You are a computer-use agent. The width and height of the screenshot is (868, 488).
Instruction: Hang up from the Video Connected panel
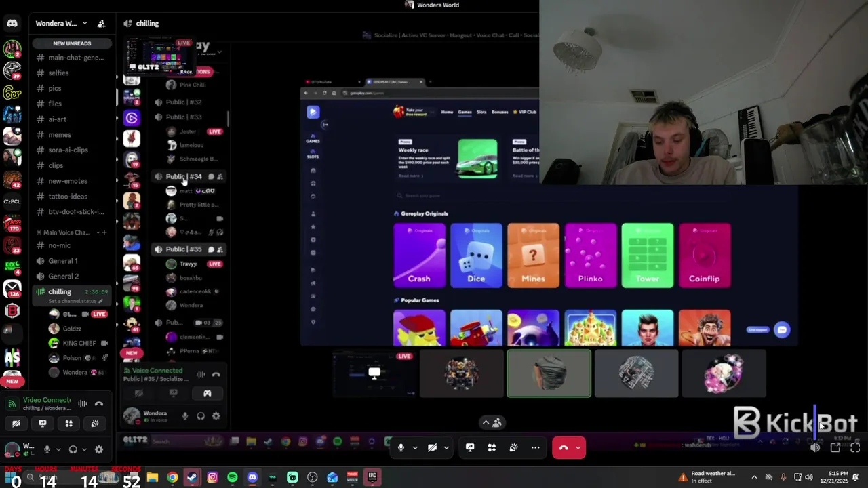(x=99, y=404)
